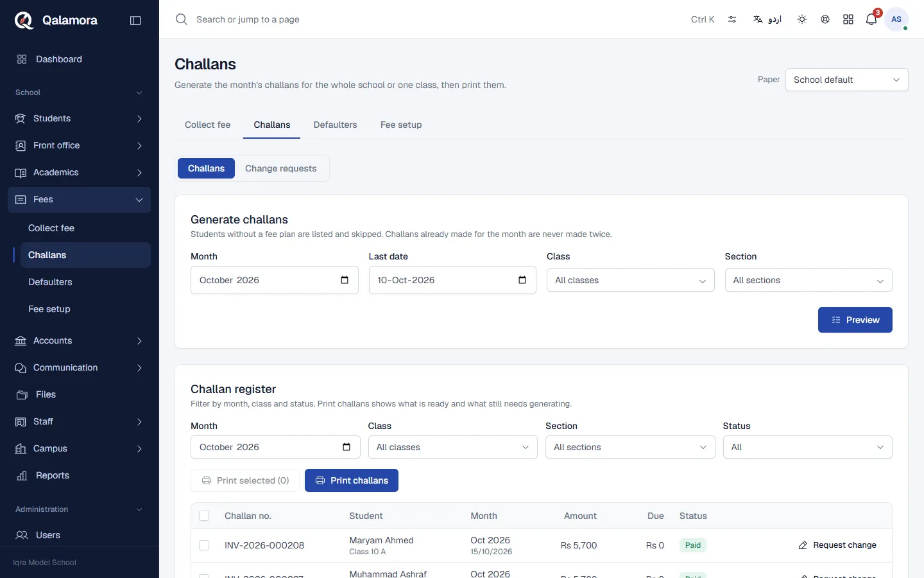
Task: Click the pencil icon beside Maryam Ahmed's Request change
Action: point(803,545)
